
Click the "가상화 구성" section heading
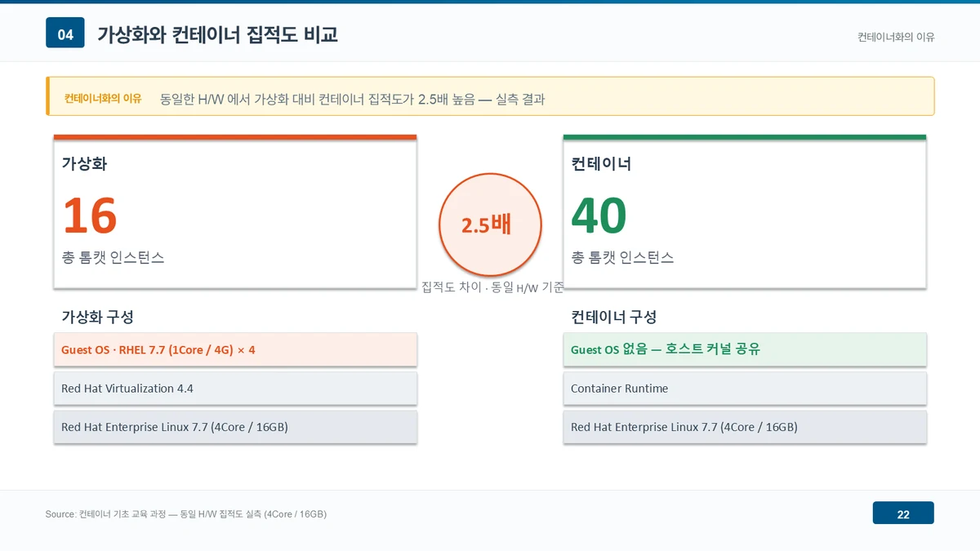click(x=97, y=317)
